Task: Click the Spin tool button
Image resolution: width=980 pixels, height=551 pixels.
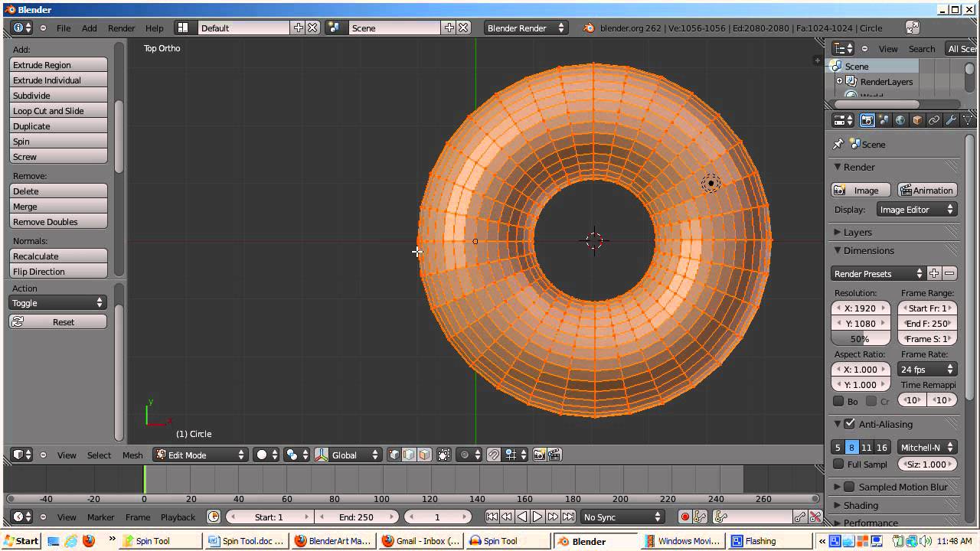Action: [x=58, y=142]
